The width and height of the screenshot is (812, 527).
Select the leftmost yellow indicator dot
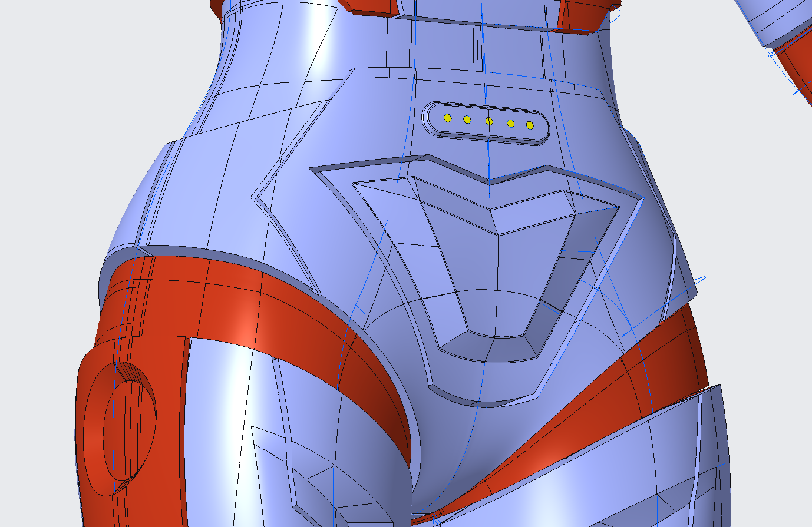point(448,120)
